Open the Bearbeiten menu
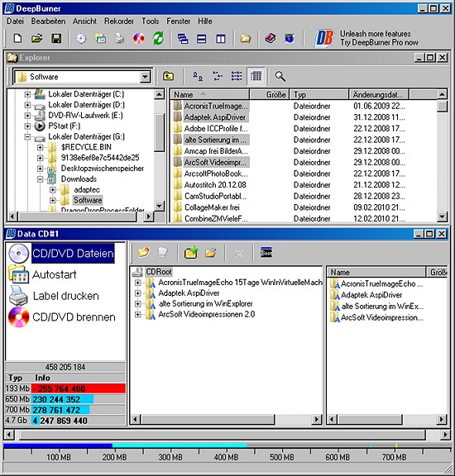Screen dimensions: 455x476 (x=48, y=21)
